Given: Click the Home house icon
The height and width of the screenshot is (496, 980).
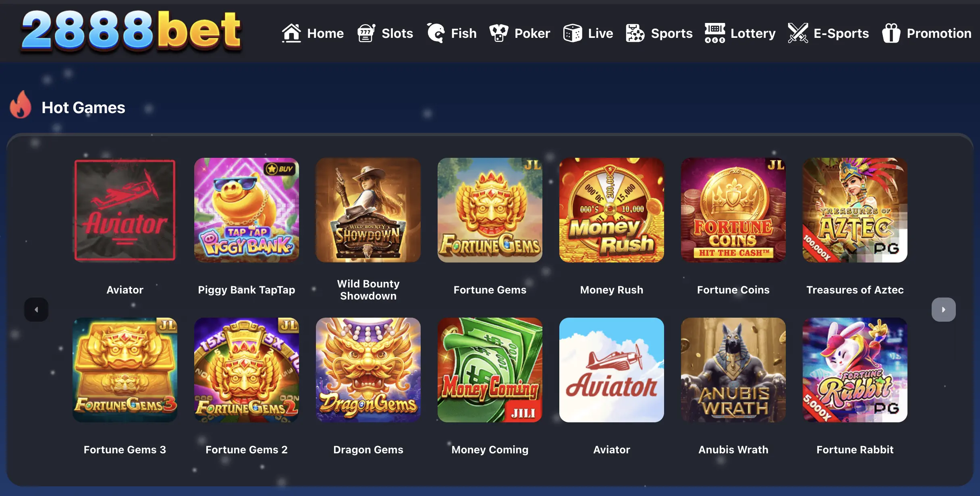Looking at the screenshot, I should (x=291, y=33).
